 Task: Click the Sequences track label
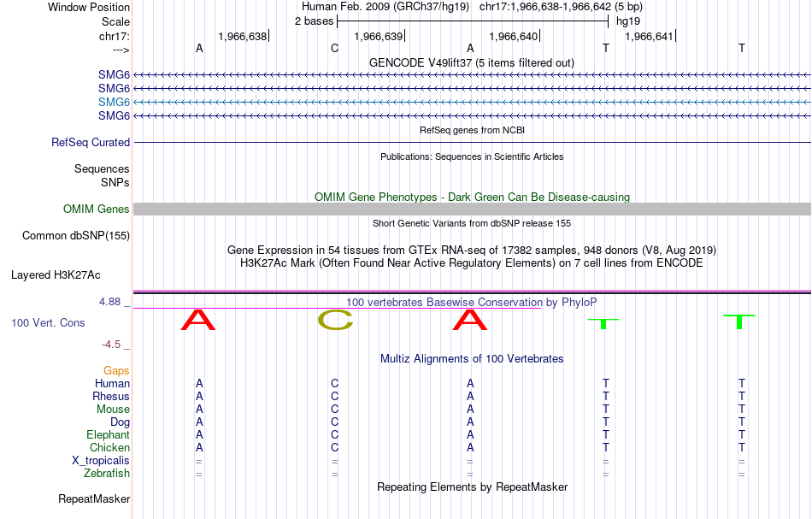click(102, 168)
